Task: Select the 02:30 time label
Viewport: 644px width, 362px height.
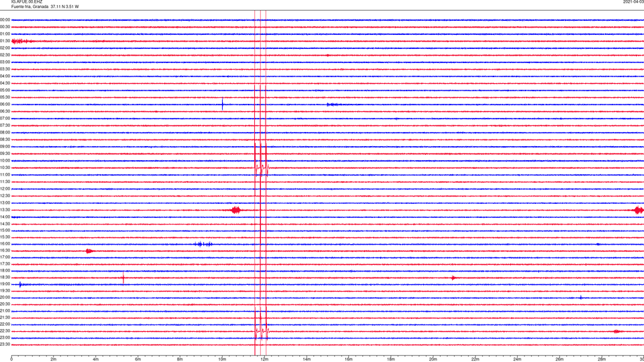Action: click(5, 55)
